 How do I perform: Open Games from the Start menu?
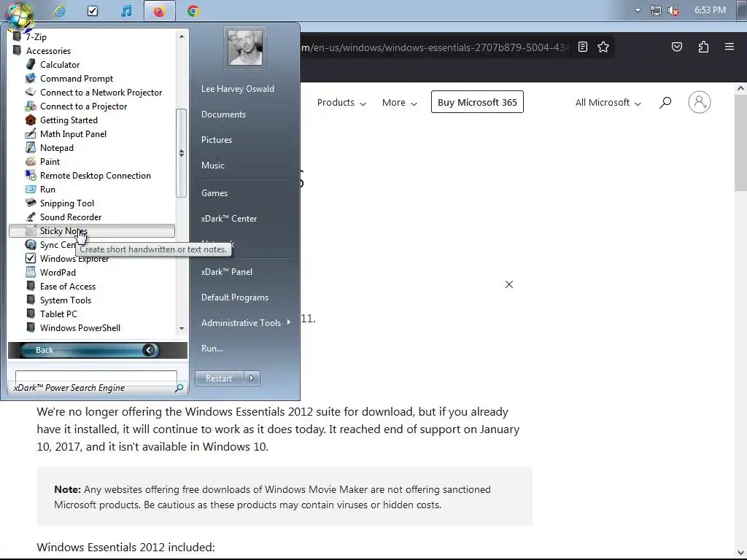point(214,192)
